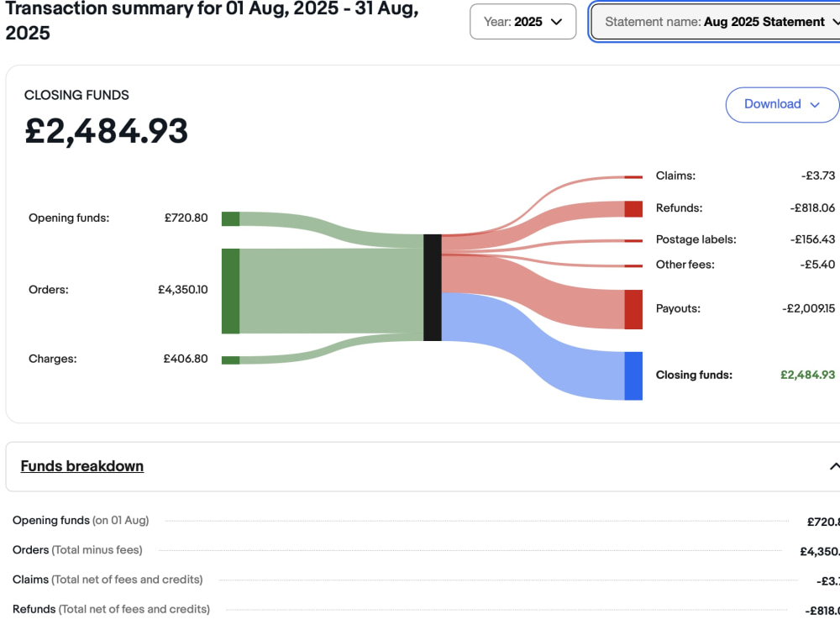Image resolution: width=840 pixels, height=630 pixels.
Task: Click the blue Closing funds bar
Action: [633, 376]
